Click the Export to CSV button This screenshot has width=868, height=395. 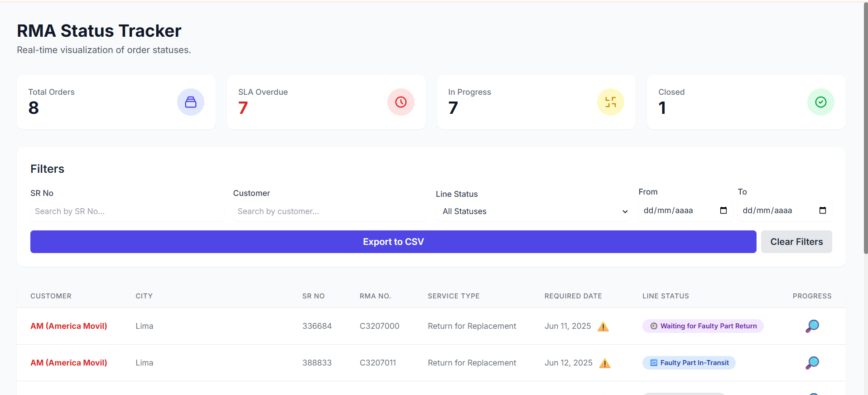click(x=393, y=242)
